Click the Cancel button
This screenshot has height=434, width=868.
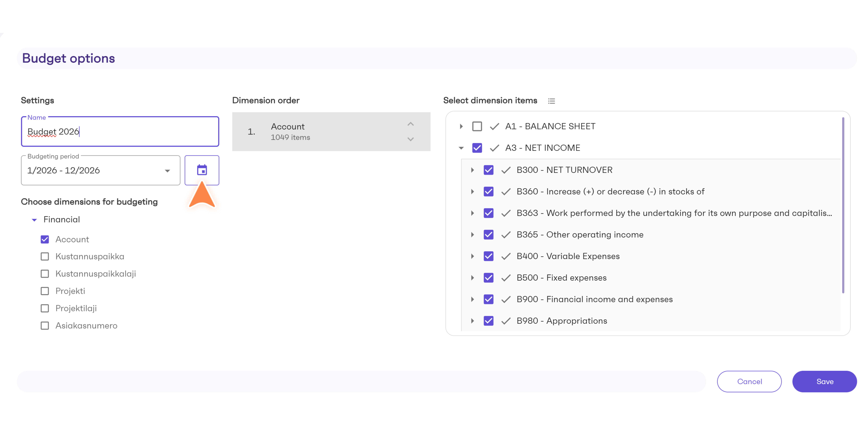[x=749, y=381]
